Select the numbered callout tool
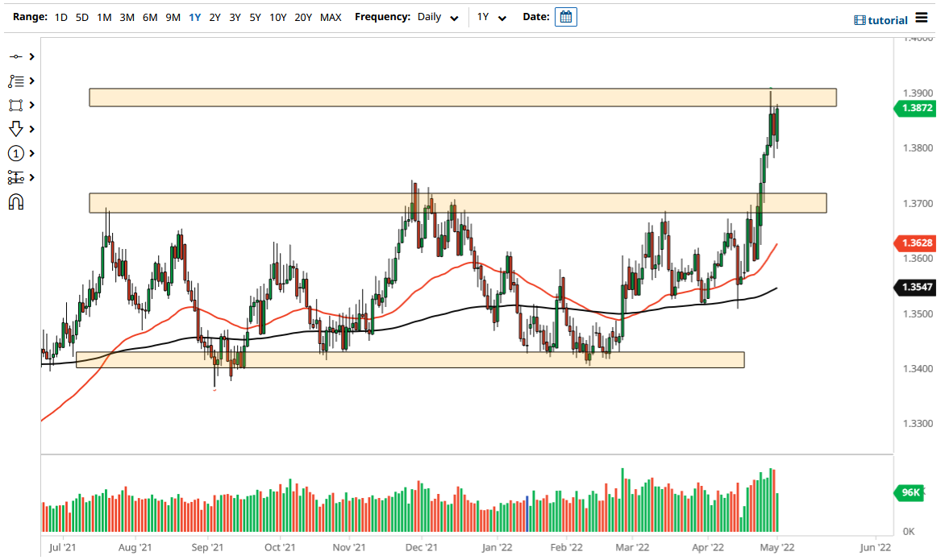Viewport: 945px width, 560px height. click(x=16, y=153)
